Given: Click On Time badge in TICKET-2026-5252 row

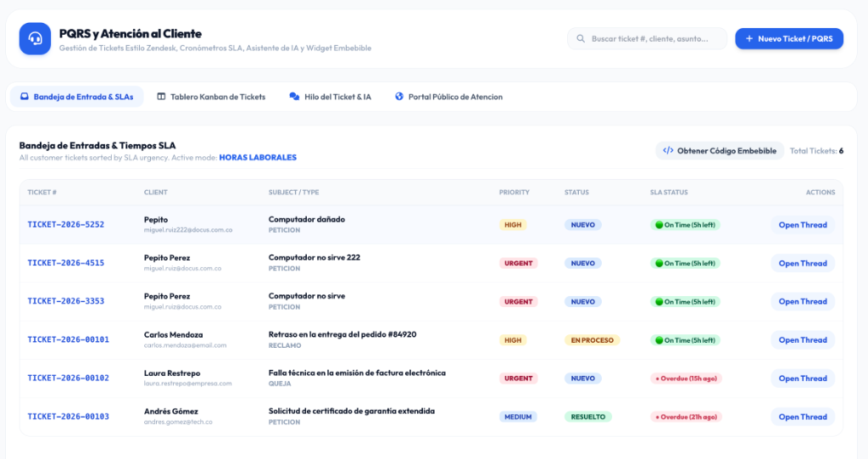Looking at the screenshot, I should coord(685,225).
